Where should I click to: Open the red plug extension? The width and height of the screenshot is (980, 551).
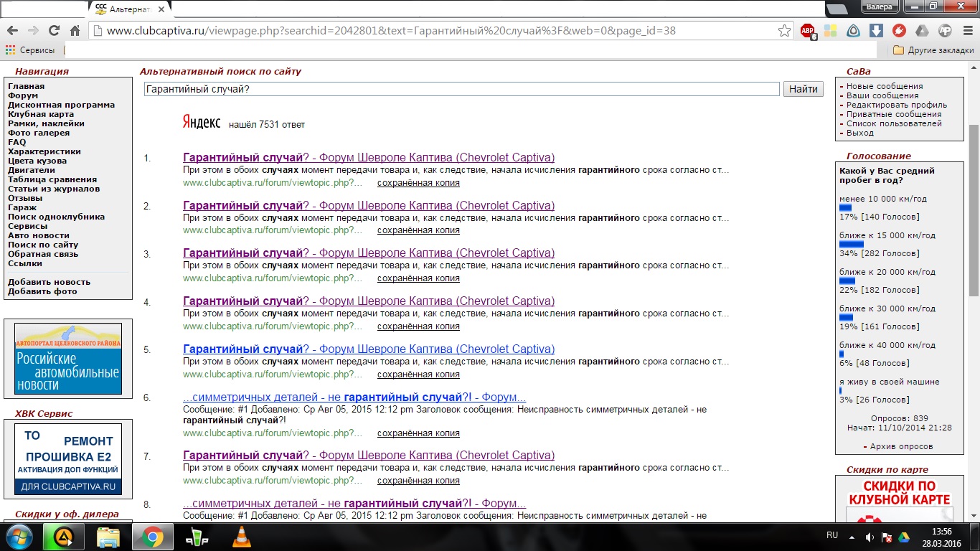[x=899, y=31]
